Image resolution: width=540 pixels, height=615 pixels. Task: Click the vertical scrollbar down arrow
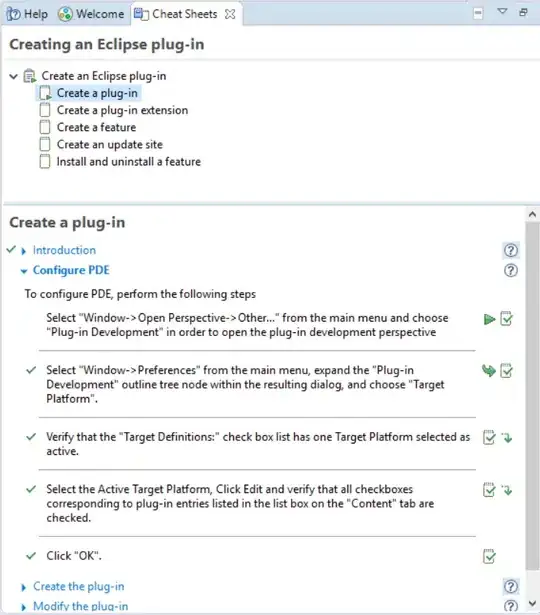click(532, 603)
